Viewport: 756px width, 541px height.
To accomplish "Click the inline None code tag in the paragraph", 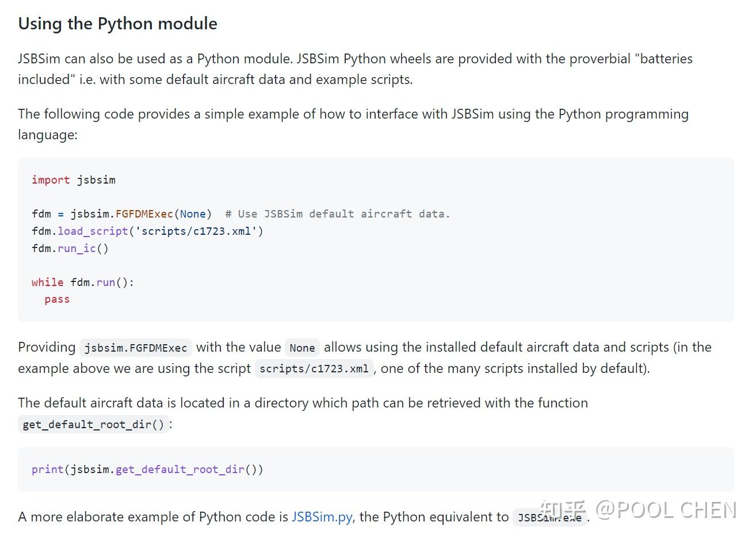I will 302,348.
